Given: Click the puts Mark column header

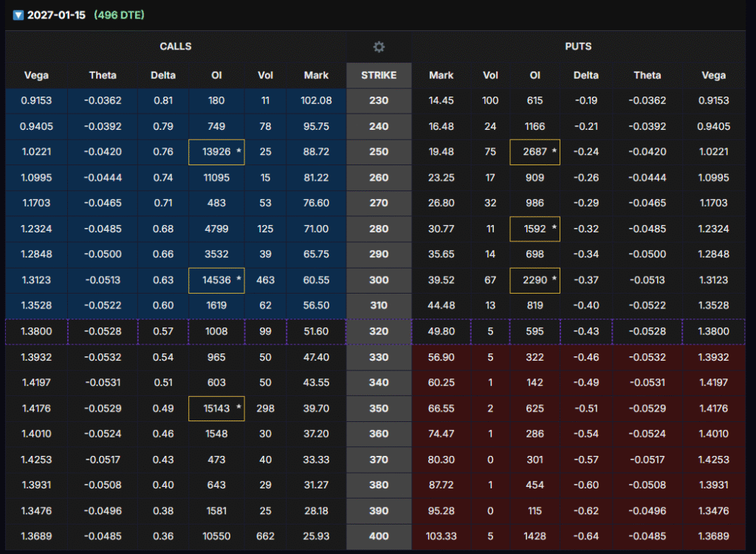Looking at the screenshot, I should (x=441, y=75).
